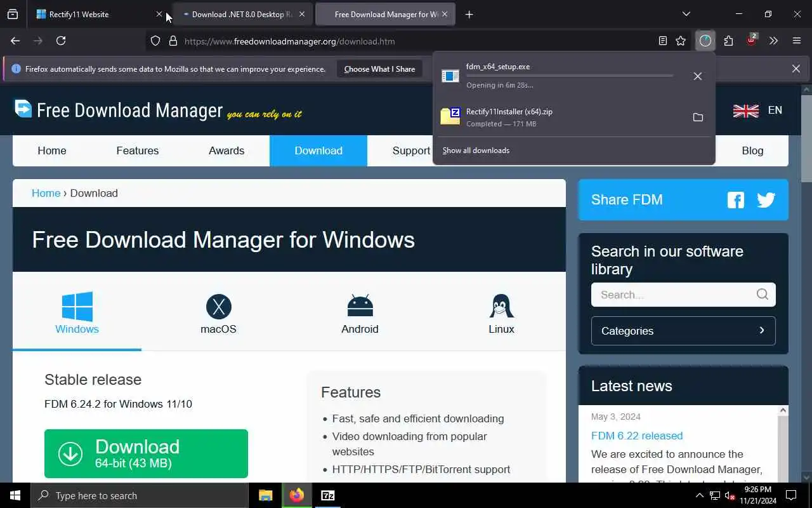Go back to the previous page
The height and width of the screenshot is (508, 812).
pyautogui.click(x=15, y=41)
